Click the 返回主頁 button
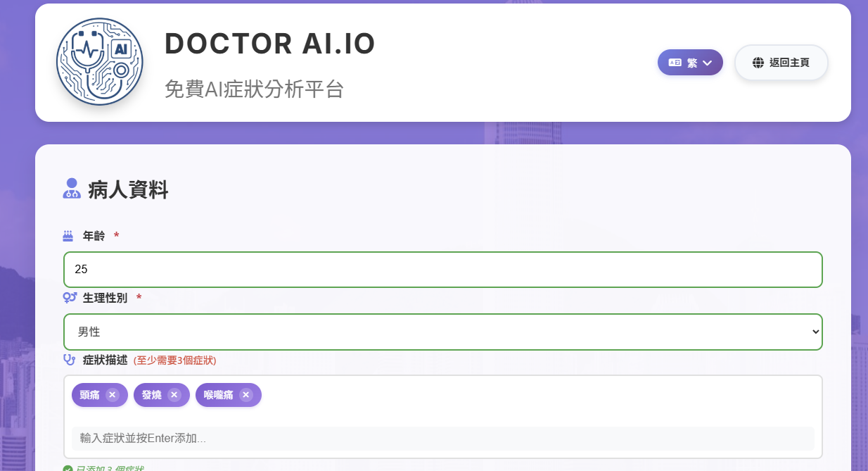Viewport: 868px width, 471px height. 781,63
